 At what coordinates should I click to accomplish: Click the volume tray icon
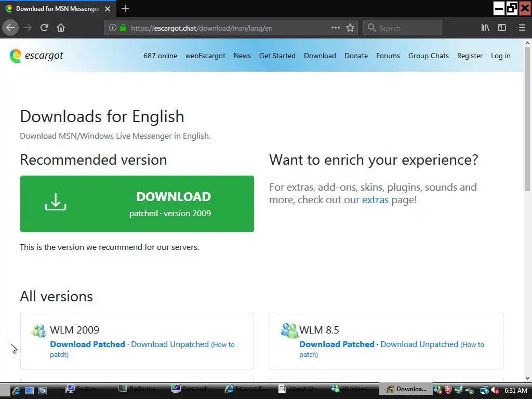pyautogui.click(x=495, y=390)
